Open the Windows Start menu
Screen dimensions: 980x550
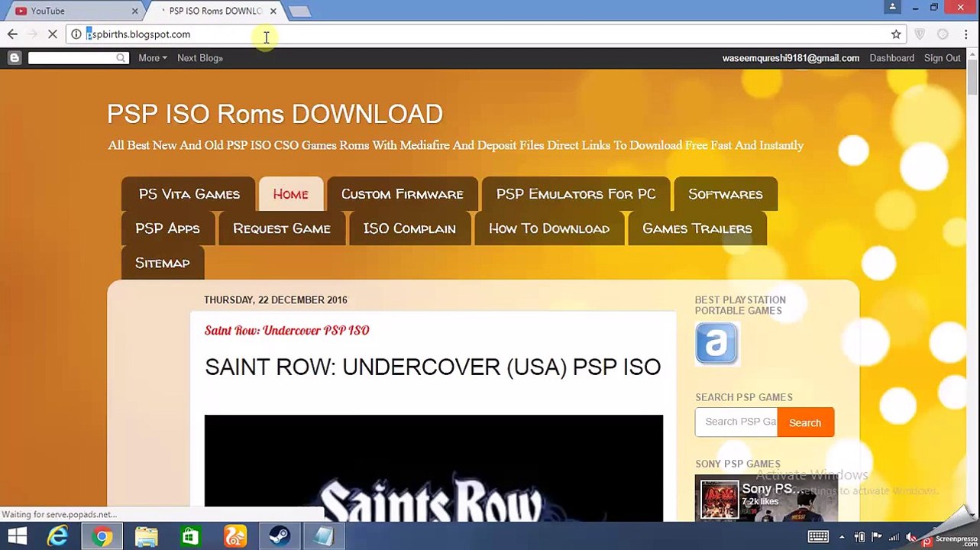click(x=17, y=536)
